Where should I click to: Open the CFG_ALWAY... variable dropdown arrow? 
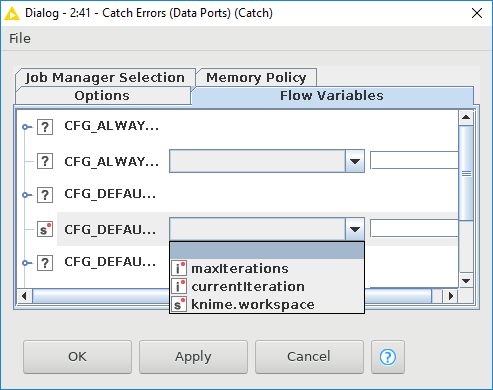pos(355,161)
